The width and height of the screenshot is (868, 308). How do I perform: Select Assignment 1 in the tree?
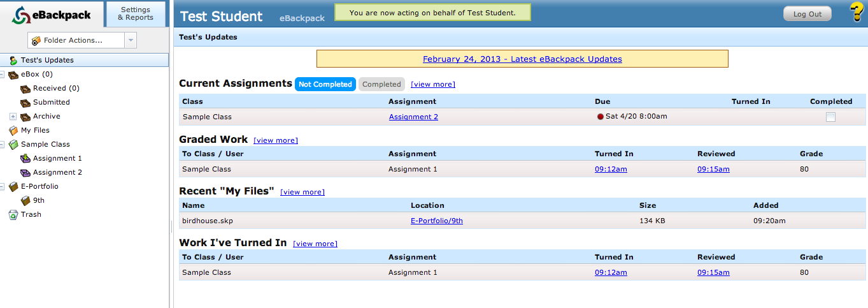pyautogui.click(x=57, y=159)
